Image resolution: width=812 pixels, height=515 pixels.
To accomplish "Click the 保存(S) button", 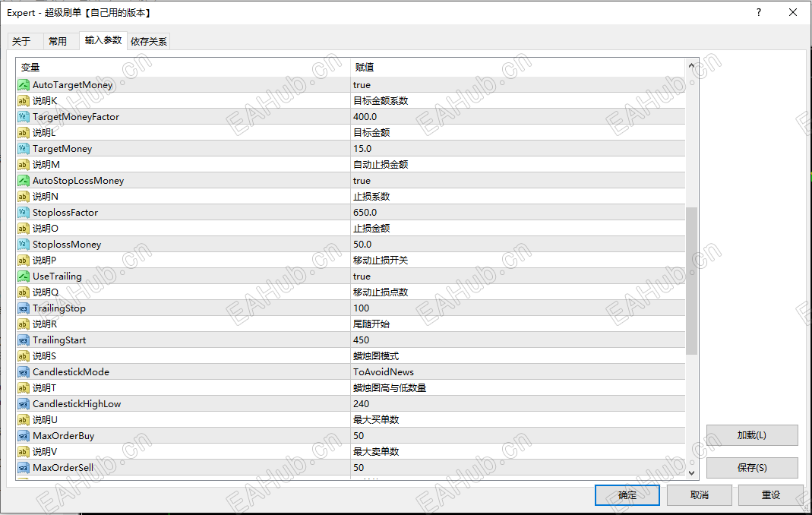I will point(752,467).
